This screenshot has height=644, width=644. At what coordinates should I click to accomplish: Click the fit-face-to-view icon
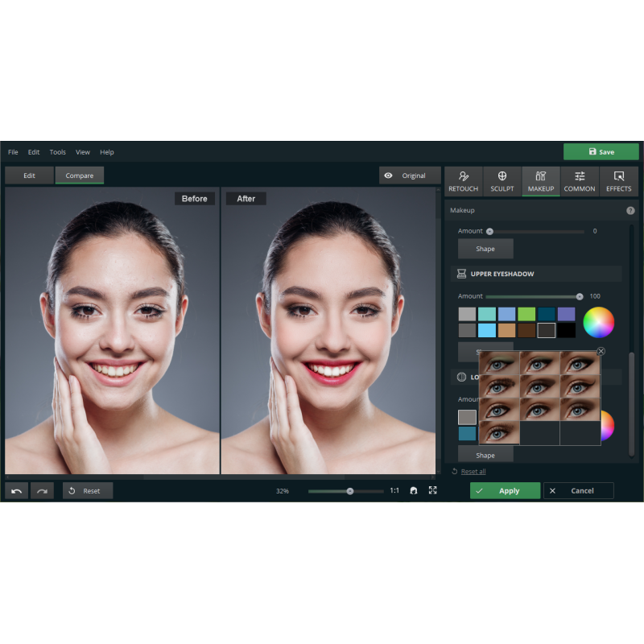point(414,490)
